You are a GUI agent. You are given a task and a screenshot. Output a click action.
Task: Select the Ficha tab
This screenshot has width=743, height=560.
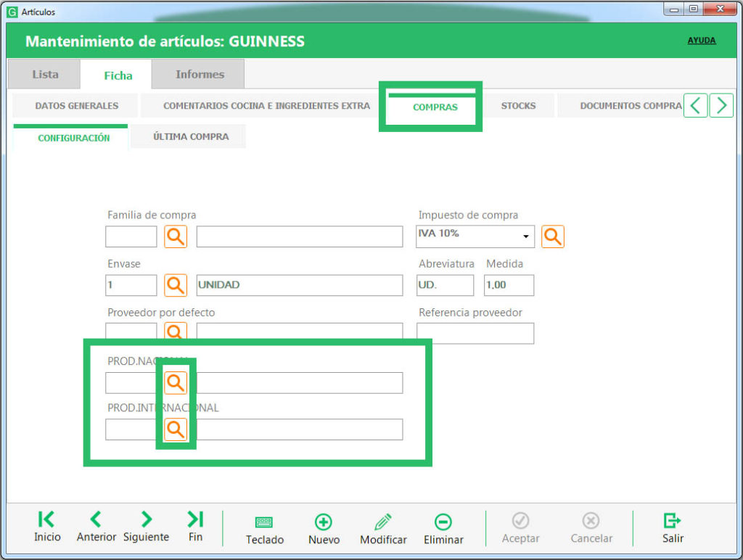118,75
